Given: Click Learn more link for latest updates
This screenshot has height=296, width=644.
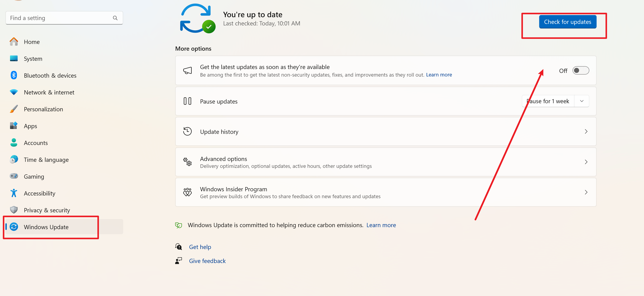Looking at the screenshot, I should (x=439, y=75).
